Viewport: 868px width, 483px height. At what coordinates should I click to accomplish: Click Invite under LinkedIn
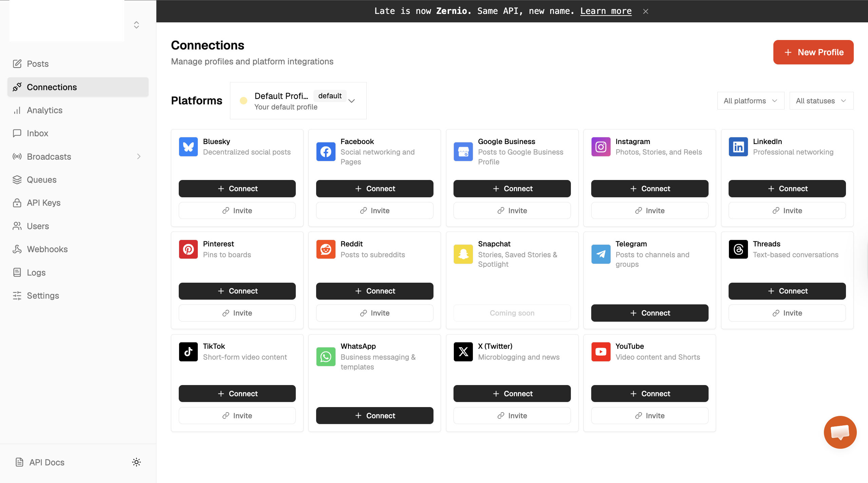tap(787, 210)
